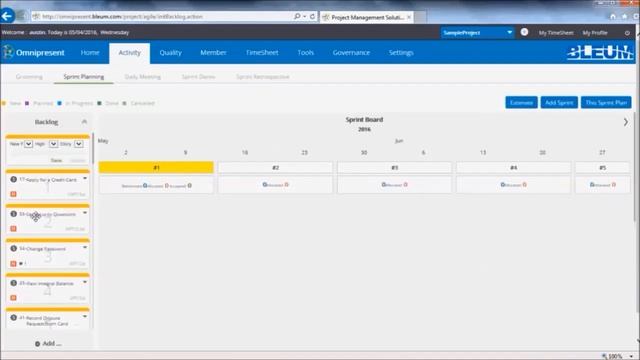This screenshot has width=640, height=360.
Task: Select the Sprint Planning tab
Action: point(84,77)
